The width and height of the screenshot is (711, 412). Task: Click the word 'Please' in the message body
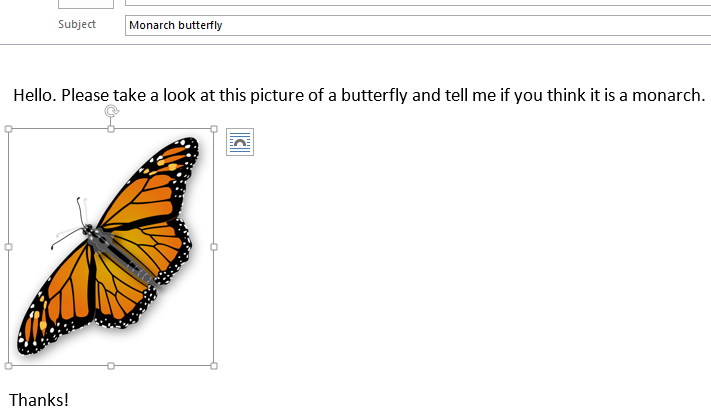[87, 96]
